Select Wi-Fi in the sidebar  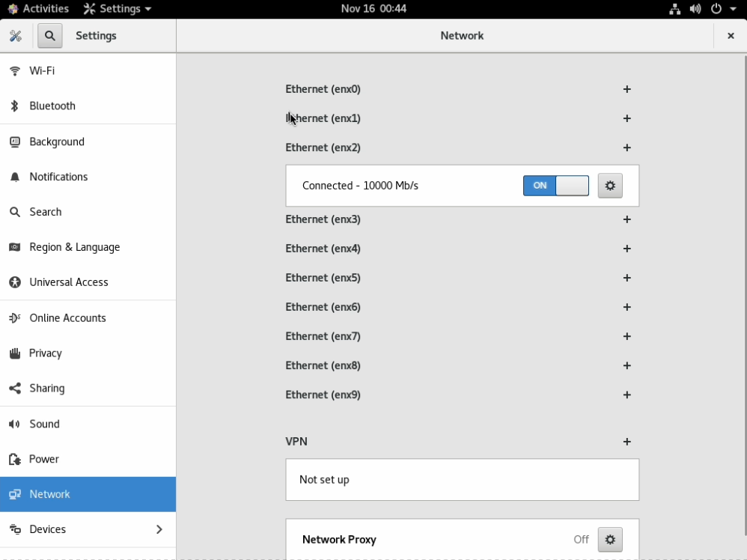pyautogui.click(x=42, y=70)
